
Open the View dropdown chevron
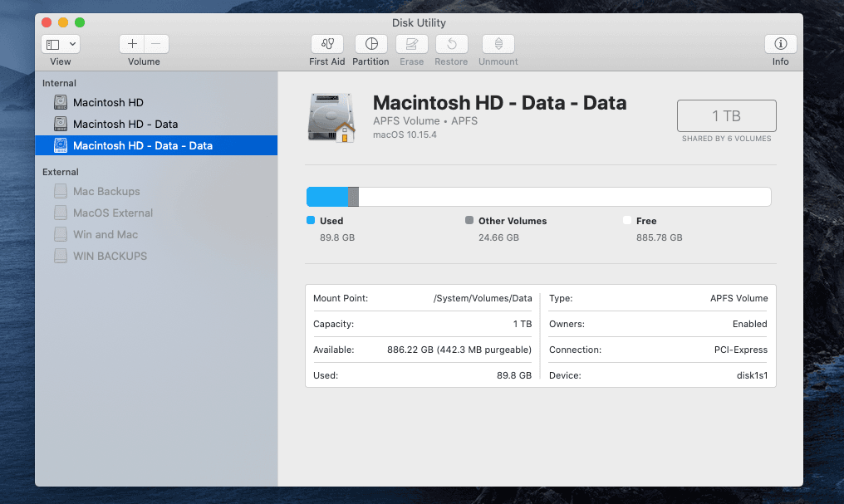[x=72, y=44]
